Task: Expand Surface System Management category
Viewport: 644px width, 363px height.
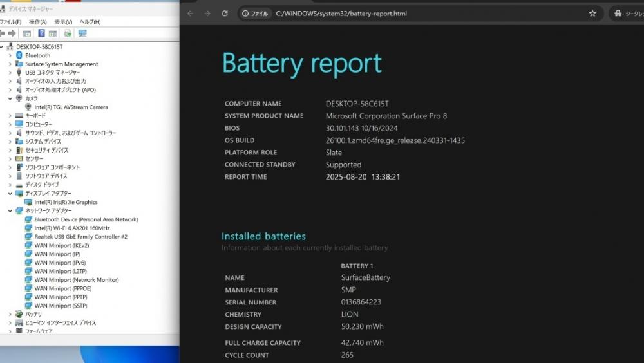Action: (10, 64)
